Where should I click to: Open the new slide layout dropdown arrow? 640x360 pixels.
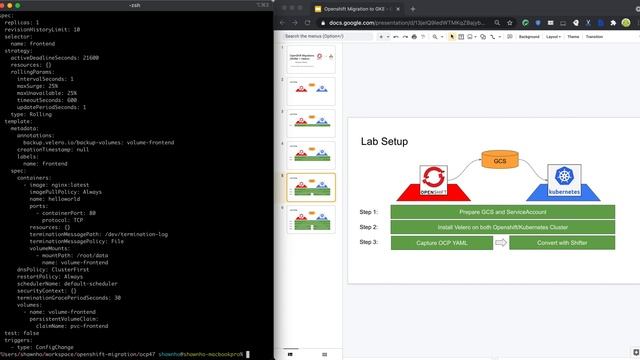[388, 37]
